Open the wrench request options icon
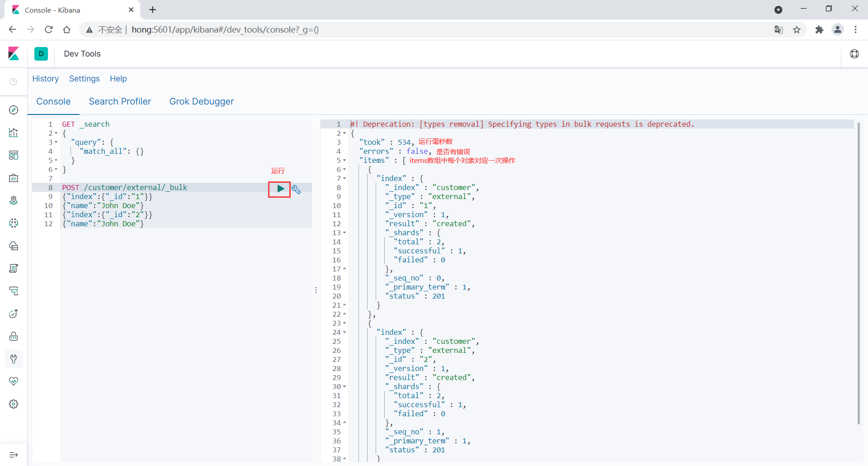Viewport: 868px width, 466px height. (x=297, y=189)
